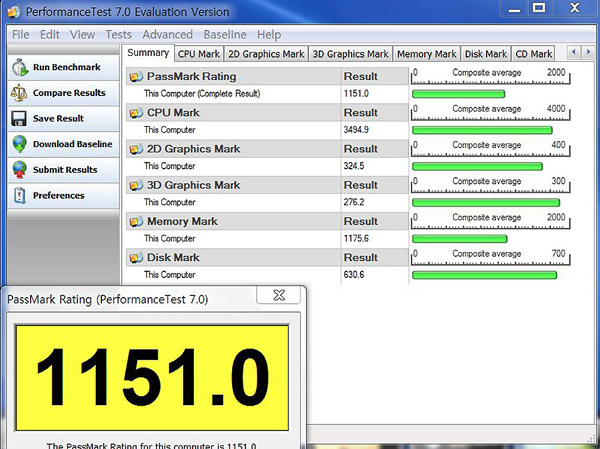Select the 630.6 Disk Mark value
Image resolution: width=600 pixels, height=449 pixels.
coord(354,275)
